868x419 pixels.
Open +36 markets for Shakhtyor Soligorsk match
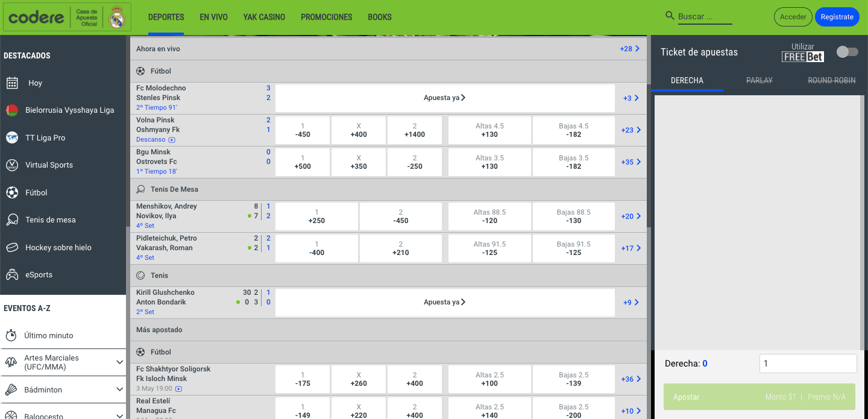point(631,379)
